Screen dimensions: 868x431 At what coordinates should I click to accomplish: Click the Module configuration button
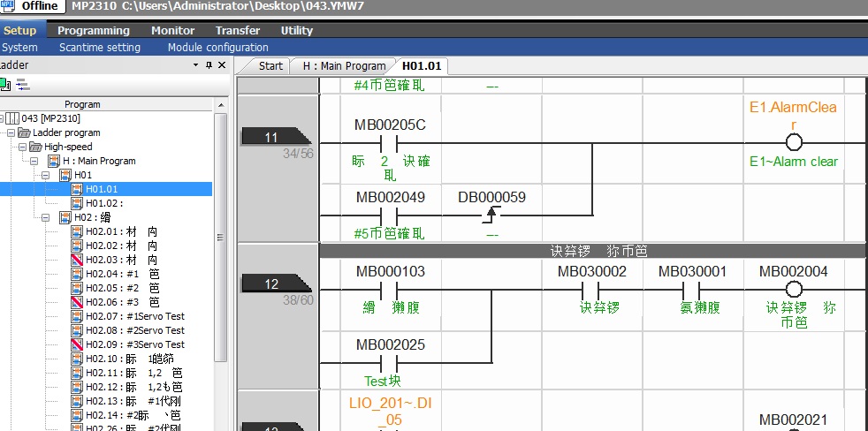point(217,48)
